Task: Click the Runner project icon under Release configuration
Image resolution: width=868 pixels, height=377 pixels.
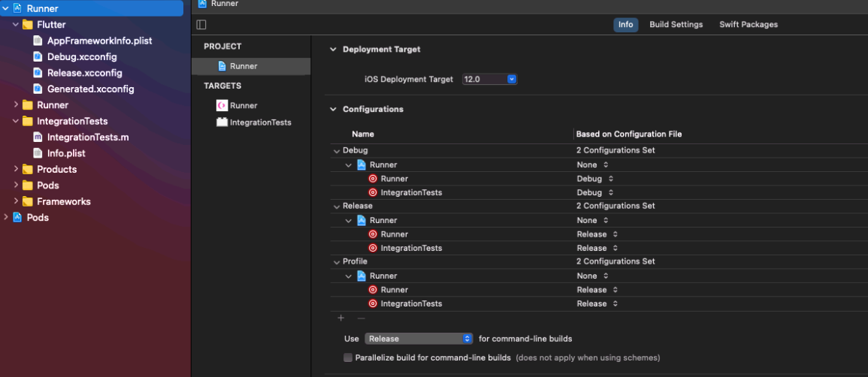Action: coord(361,220)
